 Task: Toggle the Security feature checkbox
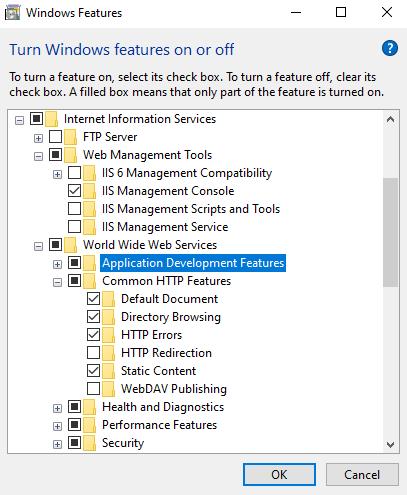click(x=74, y=442)
